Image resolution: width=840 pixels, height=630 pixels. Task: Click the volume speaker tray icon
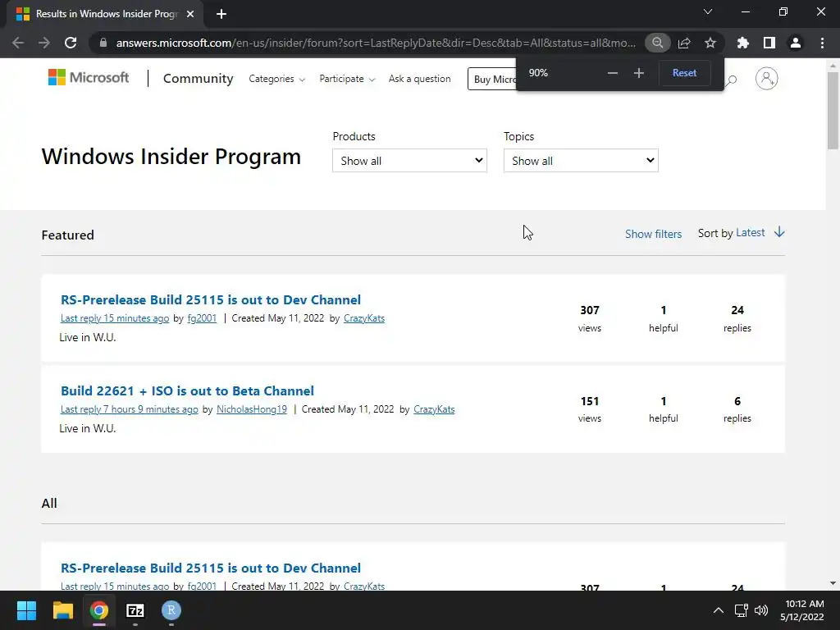pos(760,610)
